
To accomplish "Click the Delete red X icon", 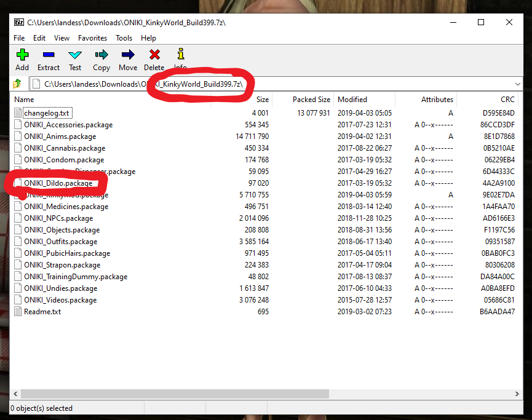I will [154, 55].
